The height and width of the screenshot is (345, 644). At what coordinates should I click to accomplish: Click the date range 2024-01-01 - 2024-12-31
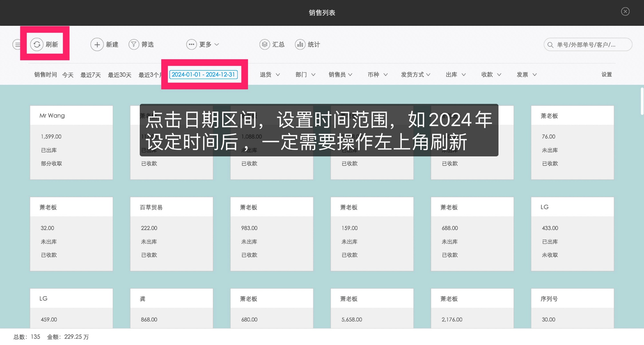(x=203, y=74)
